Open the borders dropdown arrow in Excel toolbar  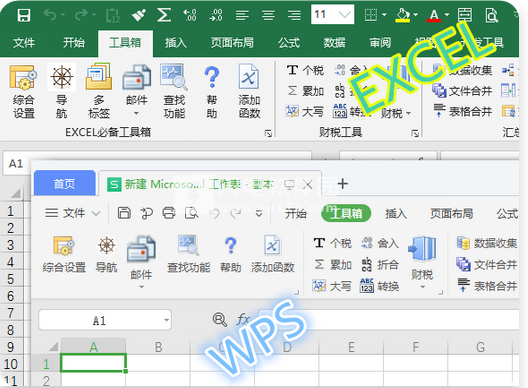(x=384, y=15)
